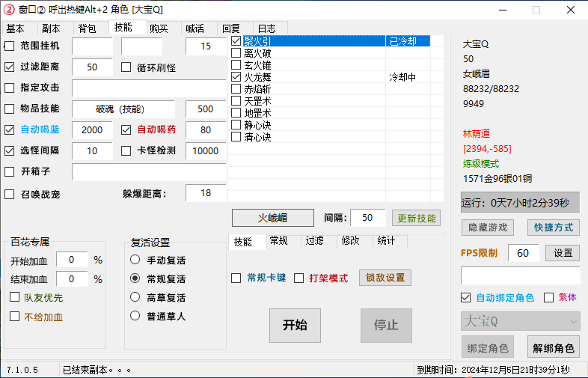Click the red app icon in title bar

click(x=9, y=10)
